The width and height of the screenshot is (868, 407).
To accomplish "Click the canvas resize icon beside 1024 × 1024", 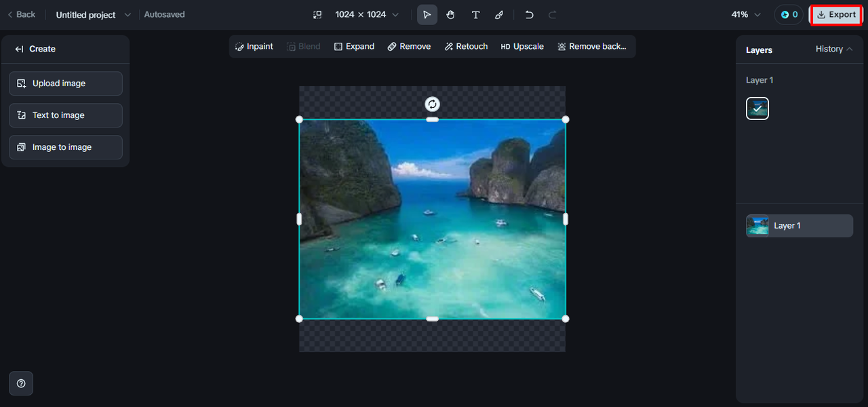I will tap(317, 14).
